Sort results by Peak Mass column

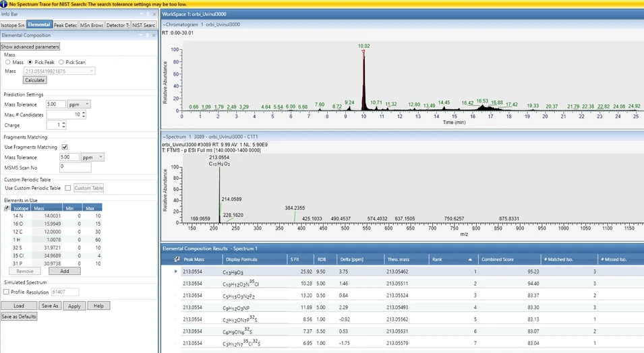202,259
